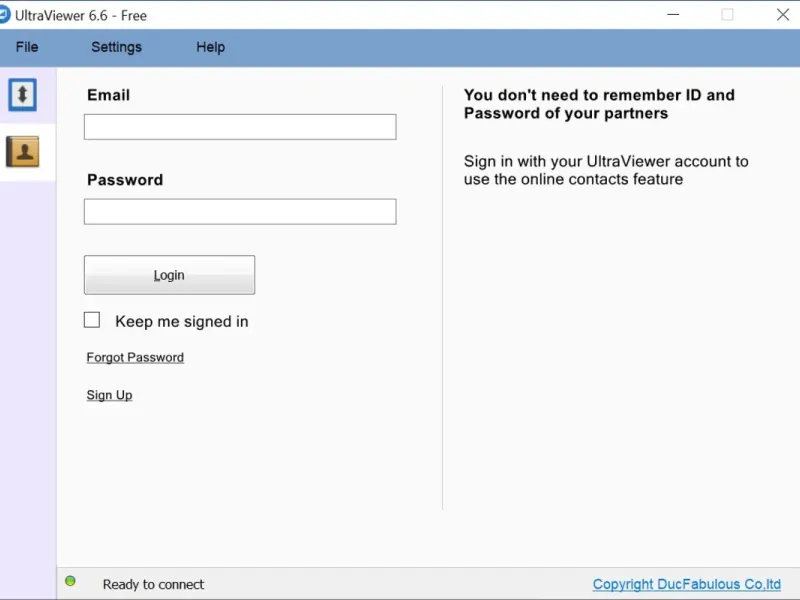Open the Sign Up link

[109, 395]
